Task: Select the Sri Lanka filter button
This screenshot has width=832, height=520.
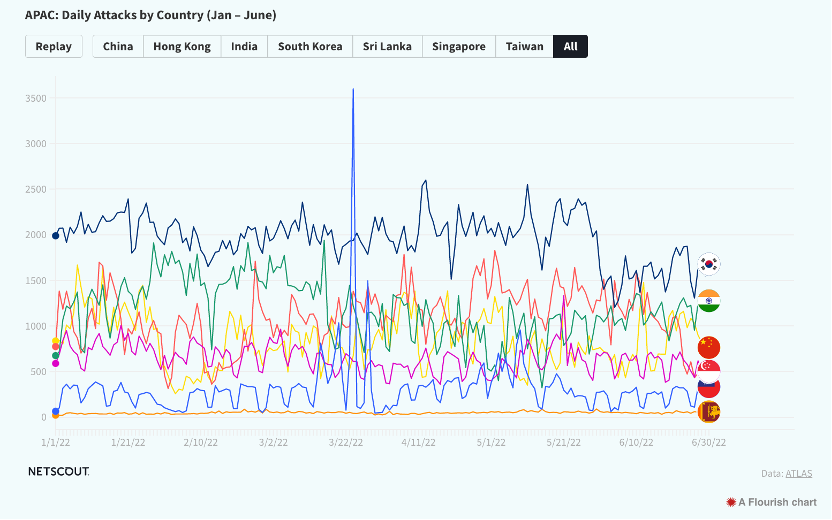Action: [387, 47]
